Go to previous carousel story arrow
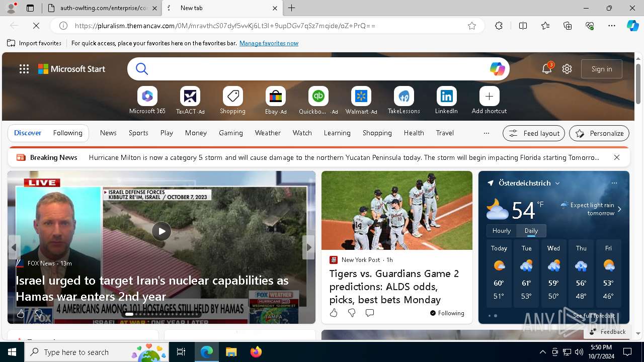644x362 pixels. coord(14,247)
